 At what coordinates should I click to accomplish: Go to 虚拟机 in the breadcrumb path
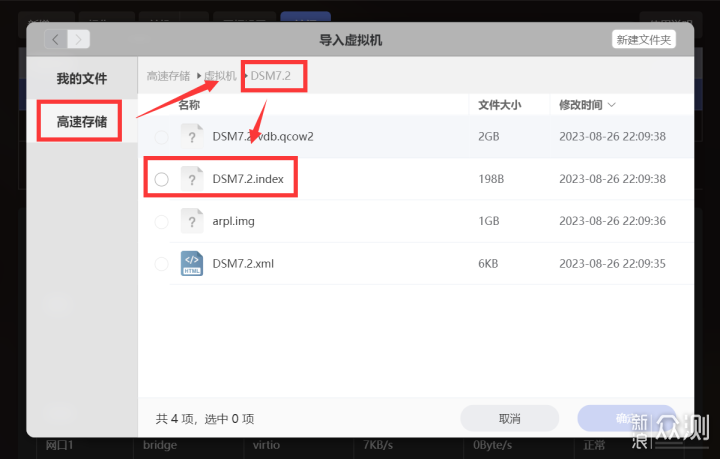[220, 76]
